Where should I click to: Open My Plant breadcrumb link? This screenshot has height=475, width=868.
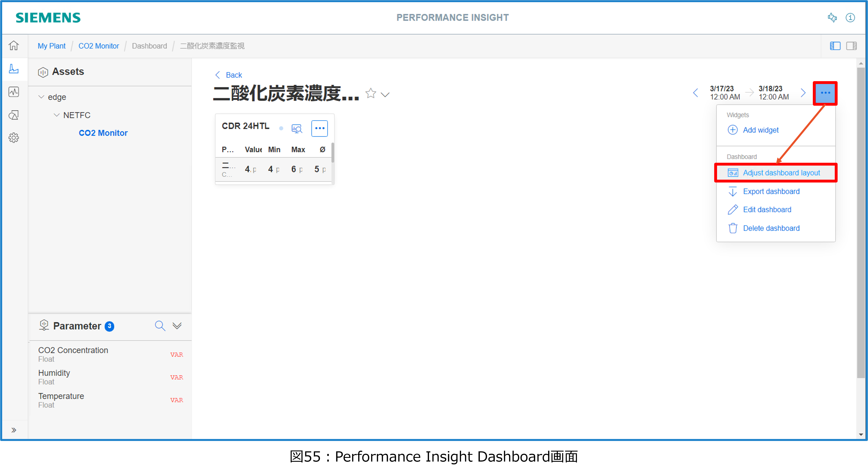51,46
